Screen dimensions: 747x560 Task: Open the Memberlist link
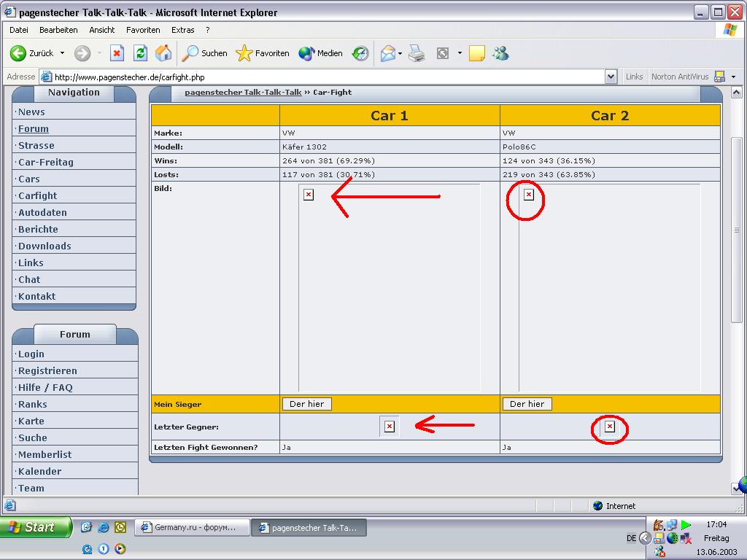click(44, 455)
